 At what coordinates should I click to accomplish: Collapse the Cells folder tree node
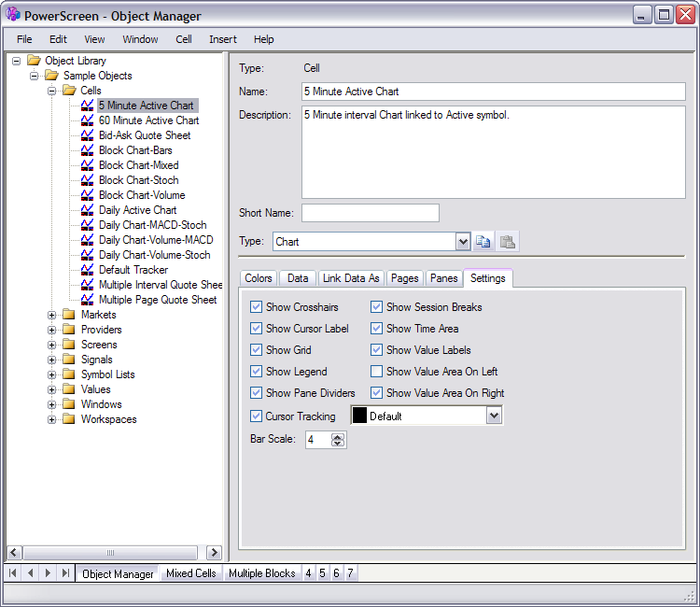point(52,91)
